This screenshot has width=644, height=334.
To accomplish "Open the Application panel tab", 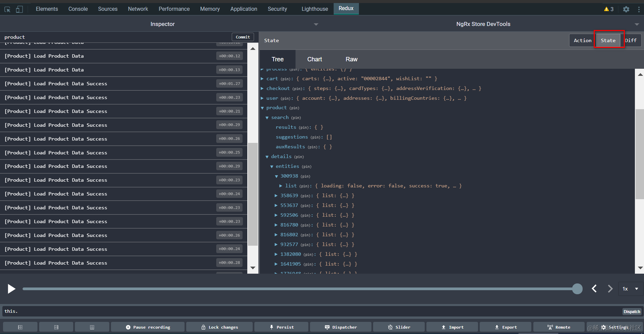I will click(244, 9).
